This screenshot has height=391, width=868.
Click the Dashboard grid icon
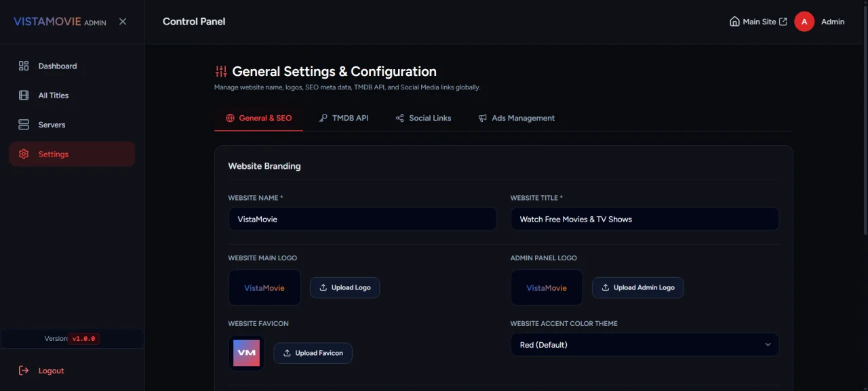coord(24,66)
